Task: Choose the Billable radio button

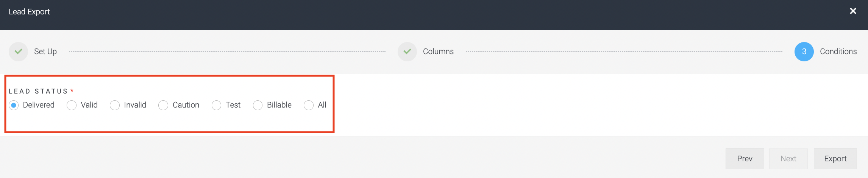Action: pyautogui.click(x=258, y=105)
